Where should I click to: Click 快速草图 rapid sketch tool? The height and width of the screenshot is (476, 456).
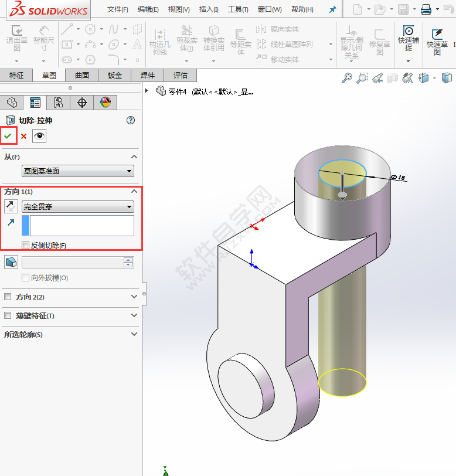[437, 42]
